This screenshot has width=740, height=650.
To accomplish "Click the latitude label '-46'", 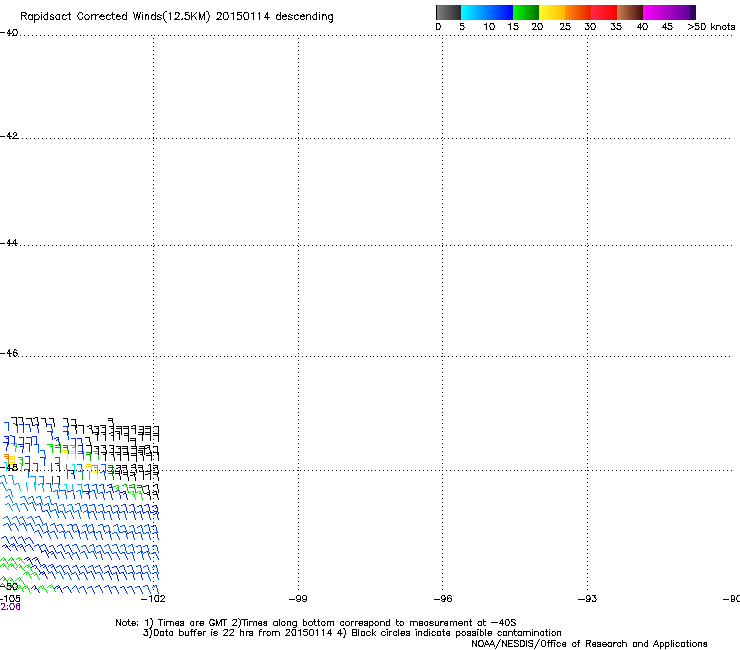I will [9, 353].
